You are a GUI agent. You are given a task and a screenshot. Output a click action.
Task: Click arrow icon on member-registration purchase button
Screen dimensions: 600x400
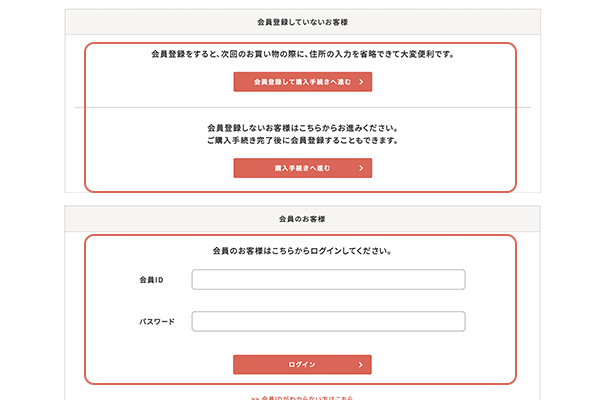pyautogui.click(x=359, y=82)
